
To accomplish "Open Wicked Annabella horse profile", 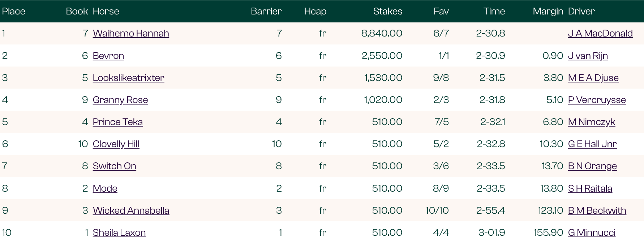I will click(x=131, y=210).
